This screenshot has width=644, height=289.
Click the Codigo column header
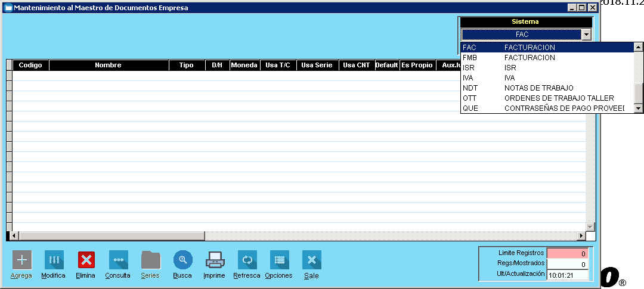(x=30, y=65)
